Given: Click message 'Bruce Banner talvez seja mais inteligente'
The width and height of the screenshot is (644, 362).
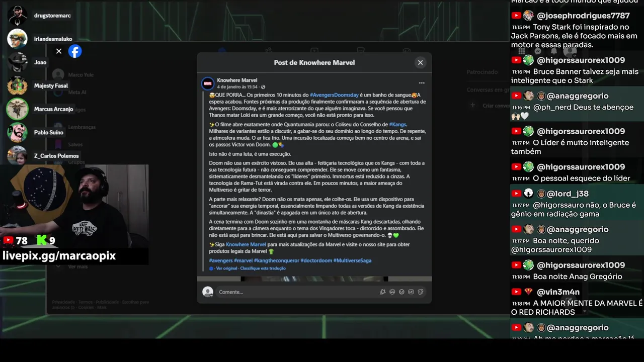Looking at the screenshot, I should [x=575, y=76].
